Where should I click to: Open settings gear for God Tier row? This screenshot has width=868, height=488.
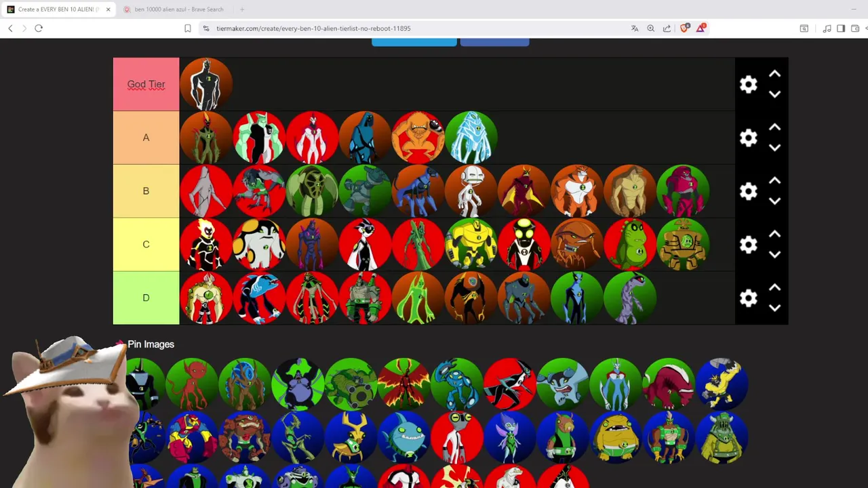point(748,84)
